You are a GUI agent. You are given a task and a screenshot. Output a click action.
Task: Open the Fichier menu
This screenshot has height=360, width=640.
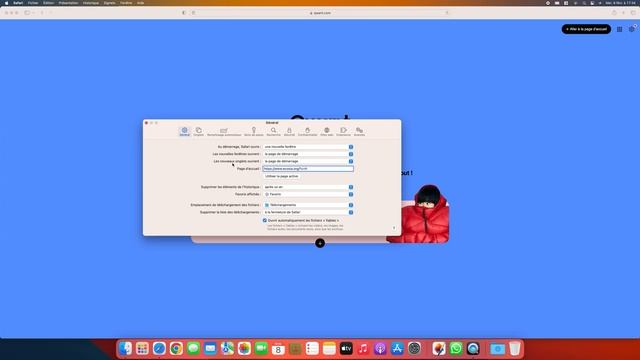point(33,3)
